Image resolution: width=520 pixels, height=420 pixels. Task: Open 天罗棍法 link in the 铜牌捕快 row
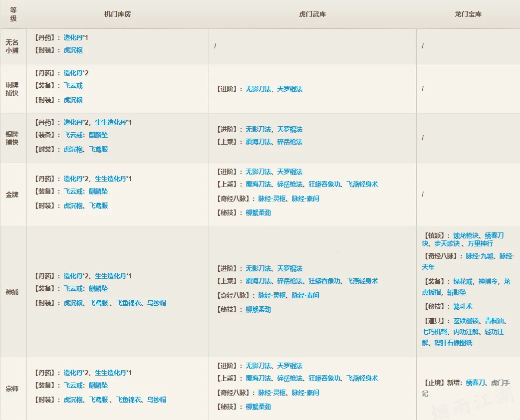[290, 89]
